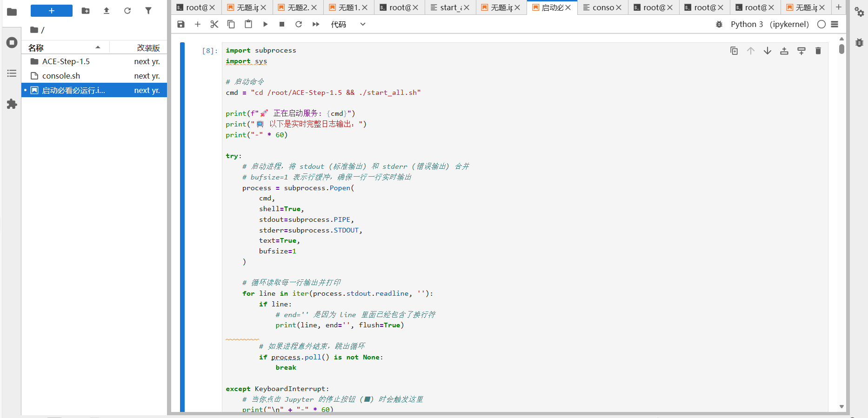868x418 pixels.
Task: Switch to the 无题2 notebook tab
Action: pyautogui.click(x=297, y=7)
